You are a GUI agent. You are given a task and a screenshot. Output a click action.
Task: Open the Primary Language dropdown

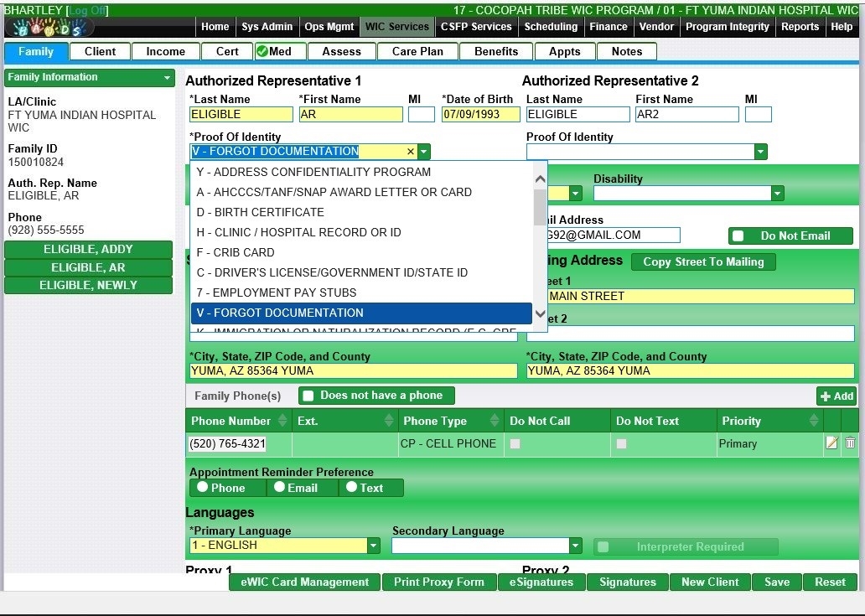click(373, 546)
